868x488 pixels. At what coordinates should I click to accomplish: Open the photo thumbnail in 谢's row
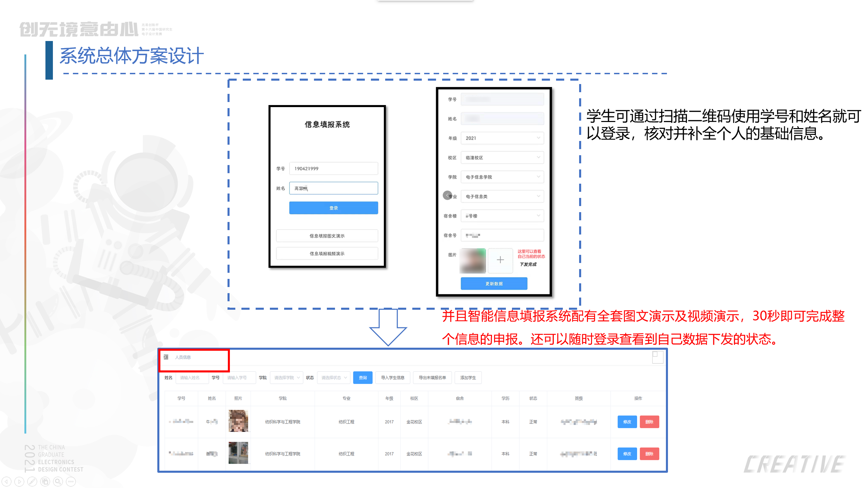click(x=238, y=453)
